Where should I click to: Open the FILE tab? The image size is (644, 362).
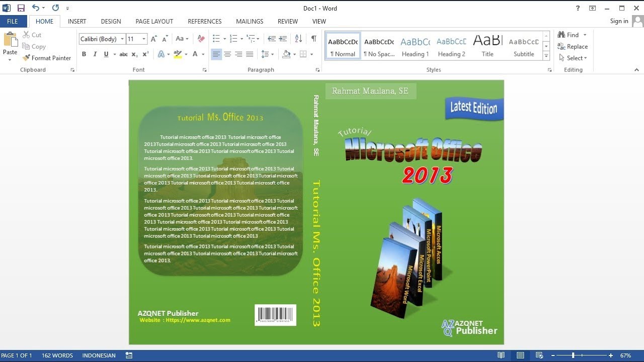click(13, 21)
